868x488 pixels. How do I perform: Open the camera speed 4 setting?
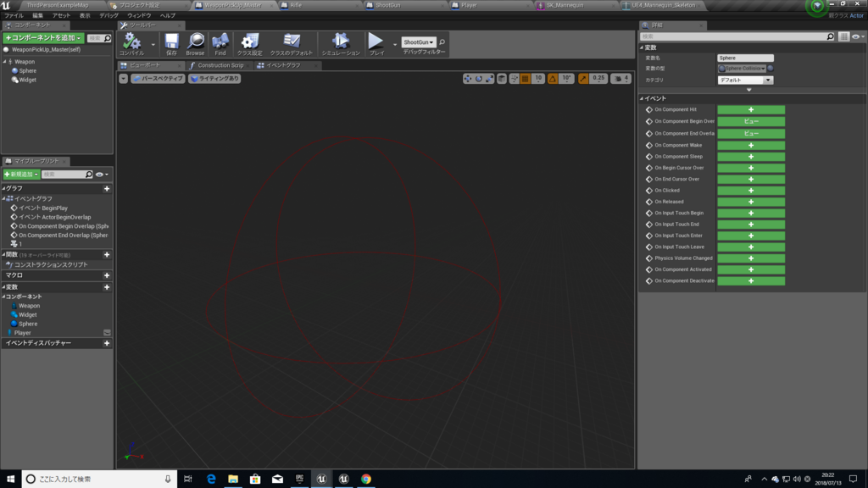coord(621,79)
